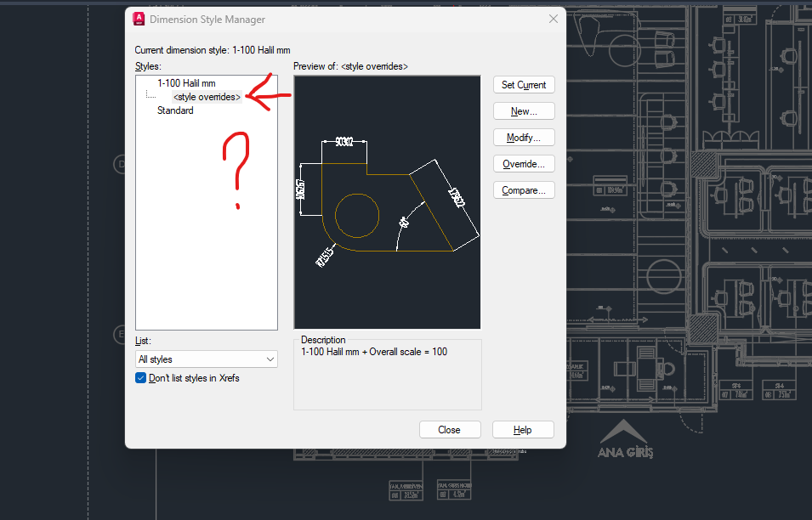The image size is (812, 520).
Task: Click the Description text showing Overall scale
Action: point(374,352)
